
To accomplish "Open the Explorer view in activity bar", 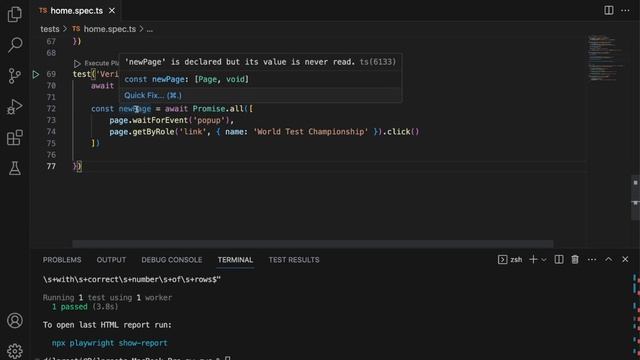I will click(x=15, y=14).
